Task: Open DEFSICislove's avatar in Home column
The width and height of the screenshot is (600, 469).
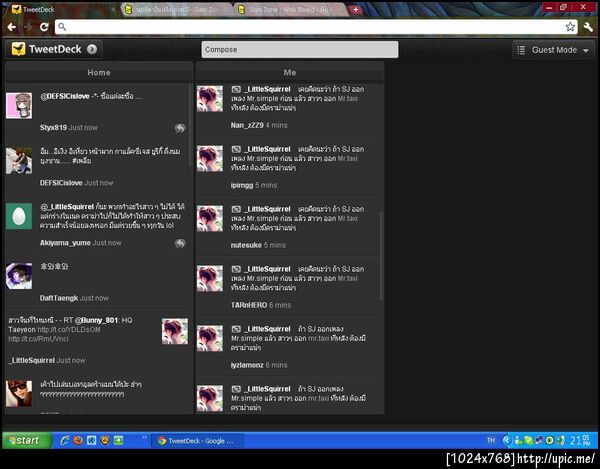Action: tap(19, 161)
